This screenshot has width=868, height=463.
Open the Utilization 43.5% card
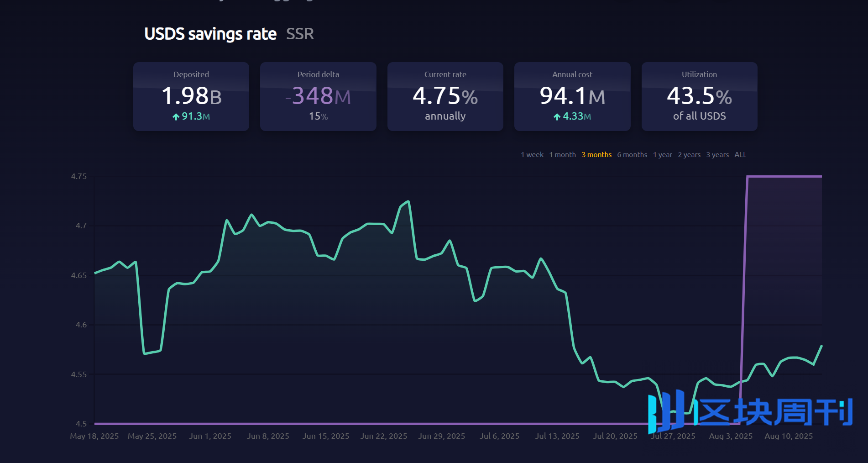pos(700,96)
